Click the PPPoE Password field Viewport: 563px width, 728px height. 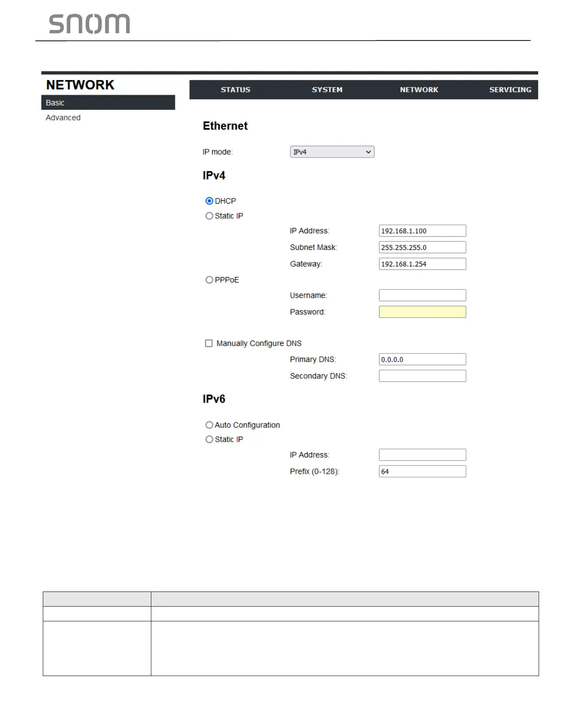(422, 312)
